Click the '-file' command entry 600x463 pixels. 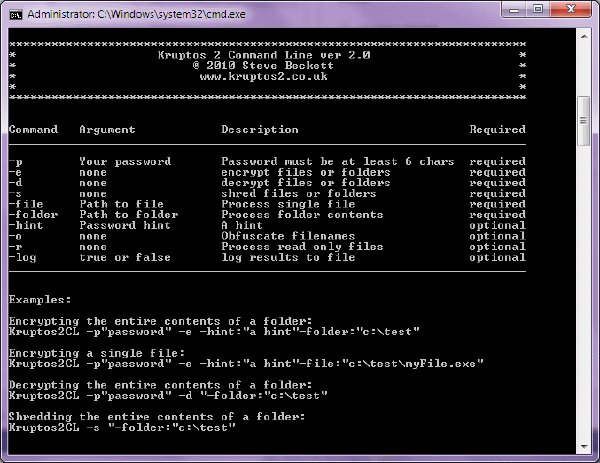click(x=26, y=204)
